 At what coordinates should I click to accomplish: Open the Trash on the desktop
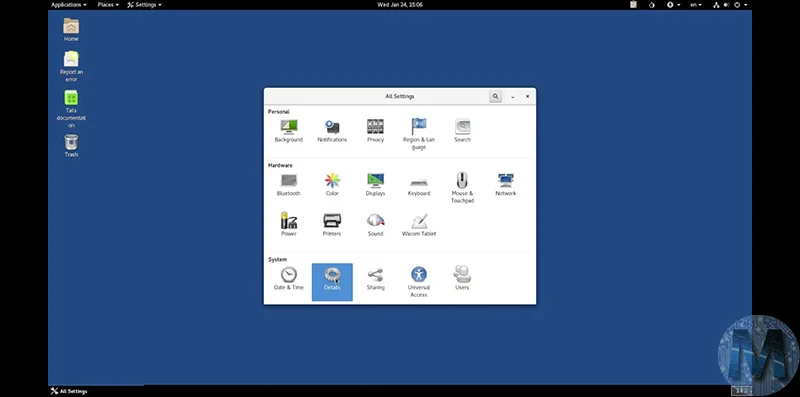point(71,145)
